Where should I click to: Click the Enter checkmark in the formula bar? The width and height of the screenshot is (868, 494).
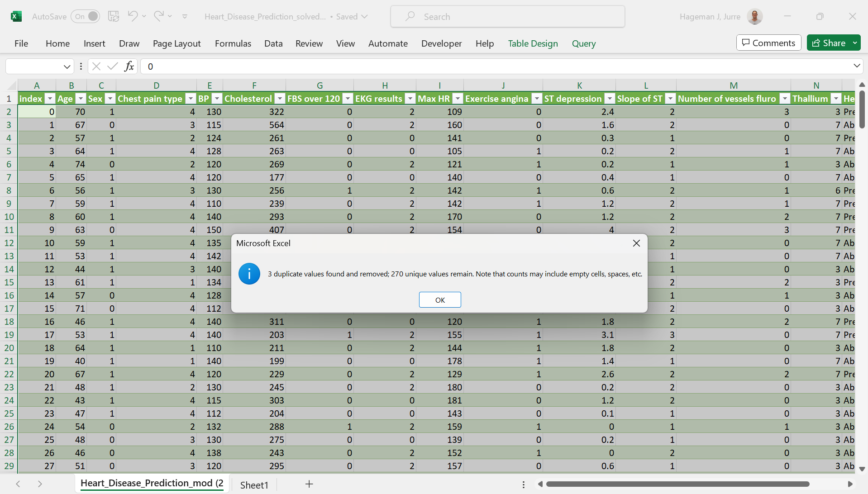pos(112,66)
